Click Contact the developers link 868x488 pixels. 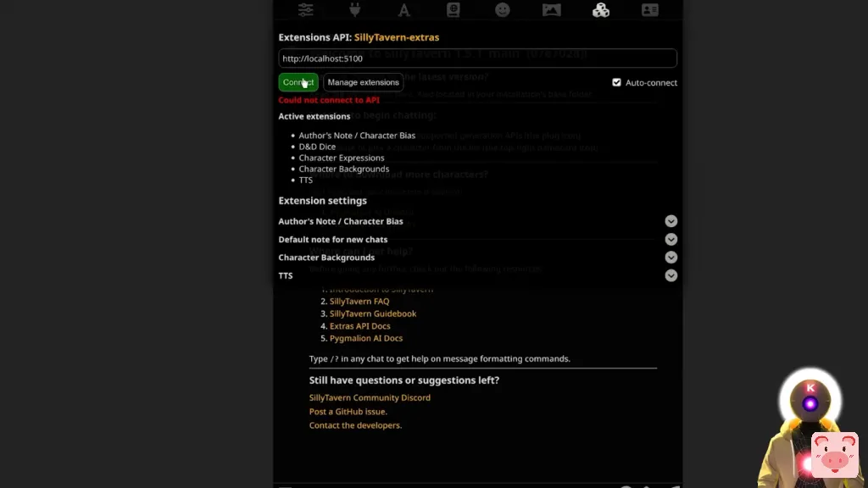click(x=355, y=425)
